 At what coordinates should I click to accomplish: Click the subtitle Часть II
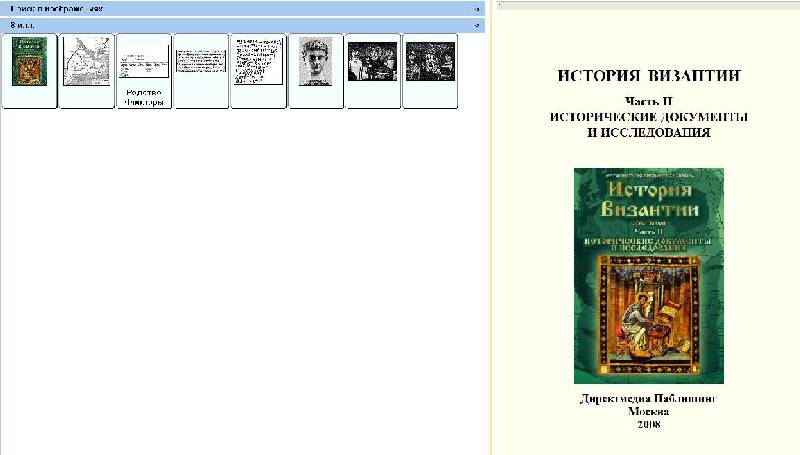point(648,101)
